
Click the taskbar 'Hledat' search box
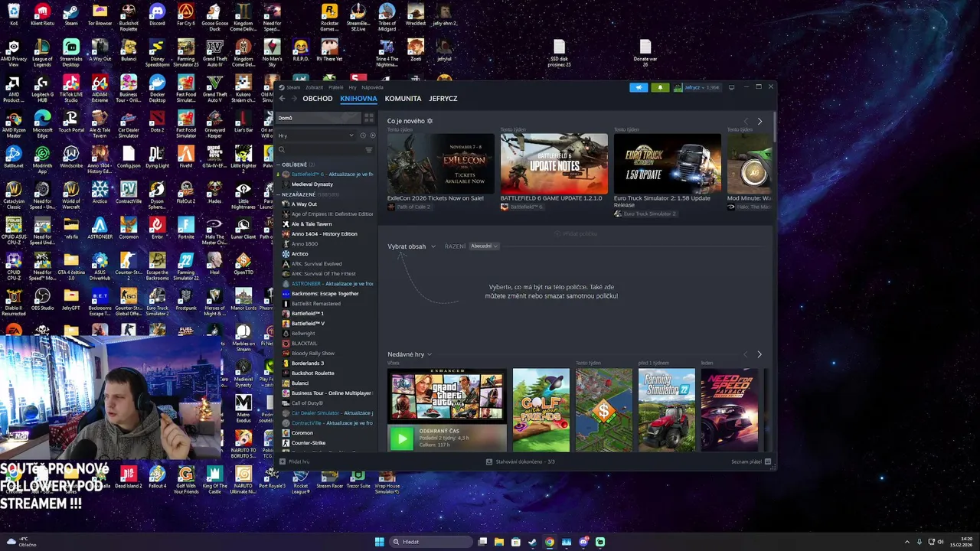pos(431,542)
